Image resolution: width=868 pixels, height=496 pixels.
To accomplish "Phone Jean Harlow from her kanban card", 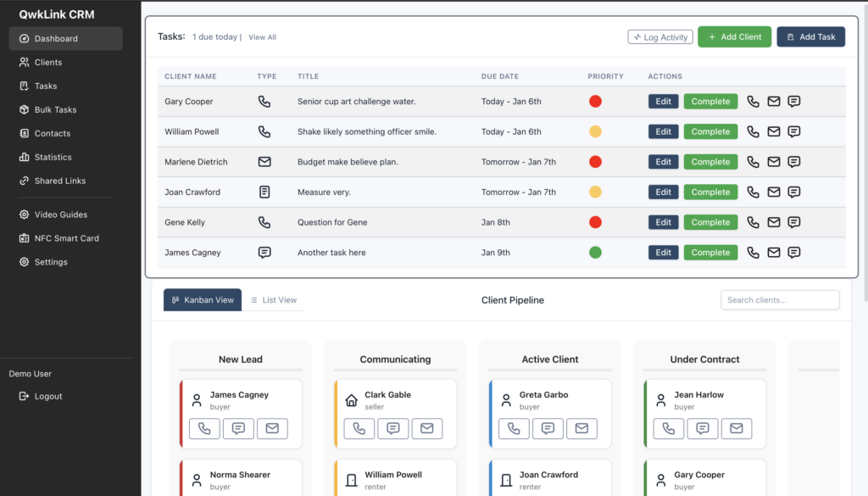I will (669, 428).
